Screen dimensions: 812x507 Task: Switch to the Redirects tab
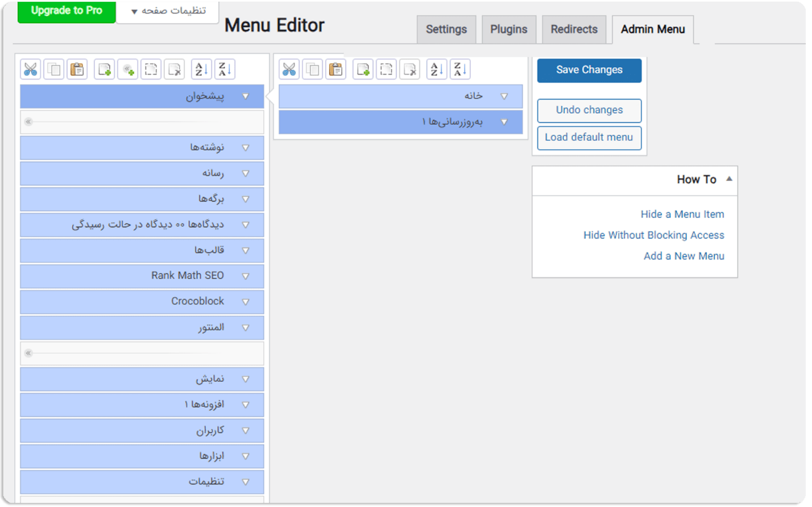[574, 29]
